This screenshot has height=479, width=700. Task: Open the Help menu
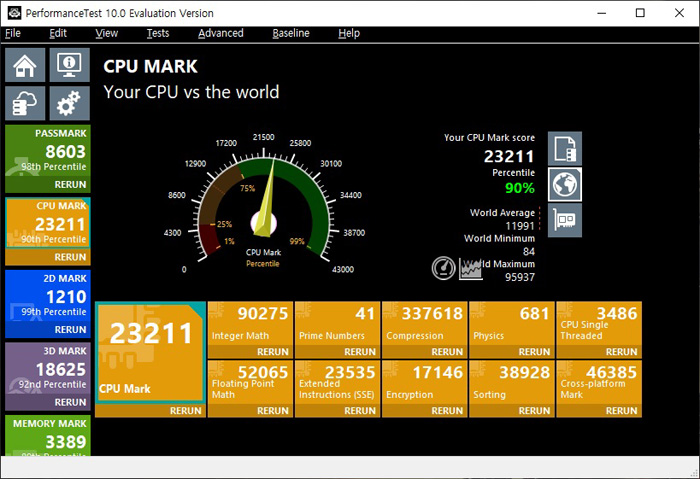(349, 33)
